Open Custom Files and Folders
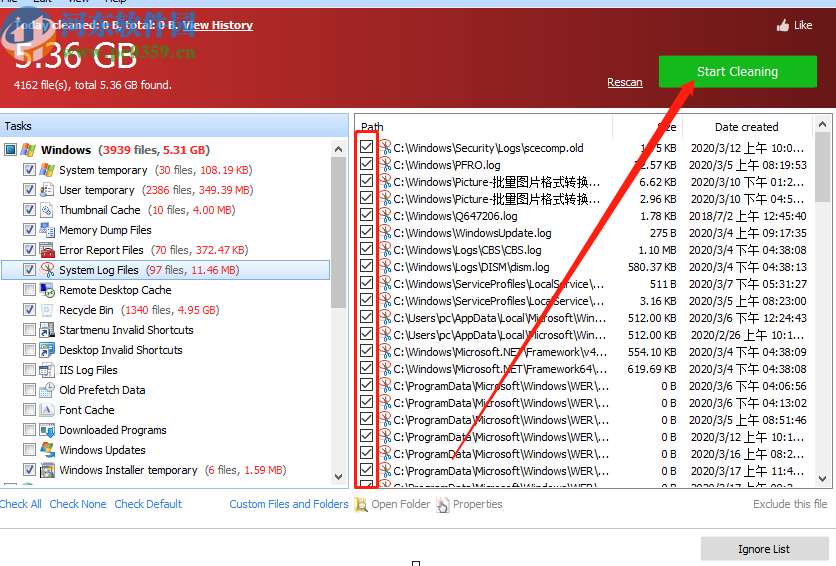 289,504
